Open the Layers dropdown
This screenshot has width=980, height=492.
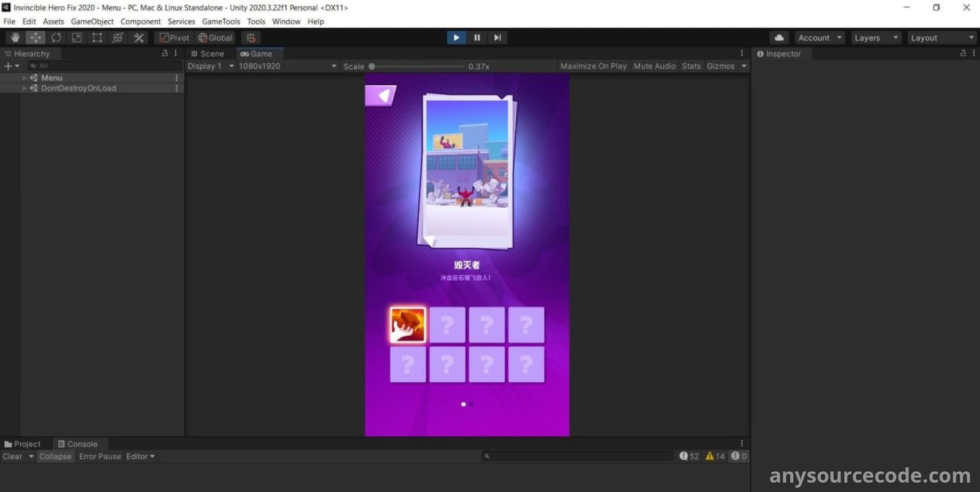(x=876, y=37)
